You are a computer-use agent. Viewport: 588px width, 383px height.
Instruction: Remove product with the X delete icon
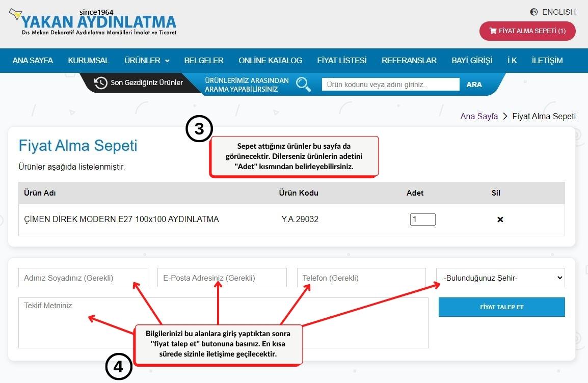tap(500, 220)
